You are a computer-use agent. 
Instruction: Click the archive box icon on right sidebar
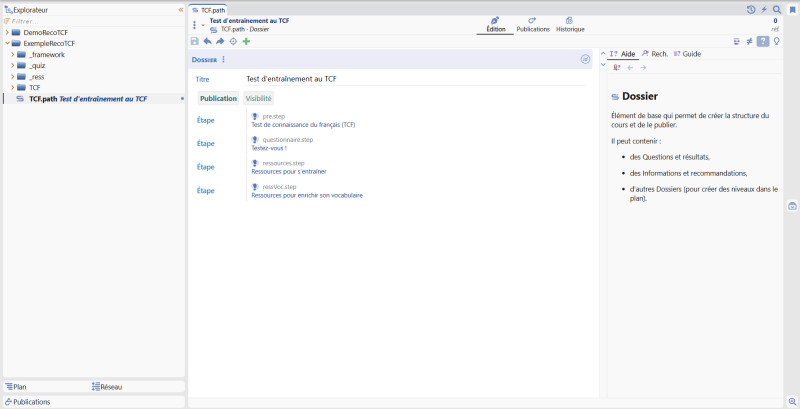tap(792, 206)
